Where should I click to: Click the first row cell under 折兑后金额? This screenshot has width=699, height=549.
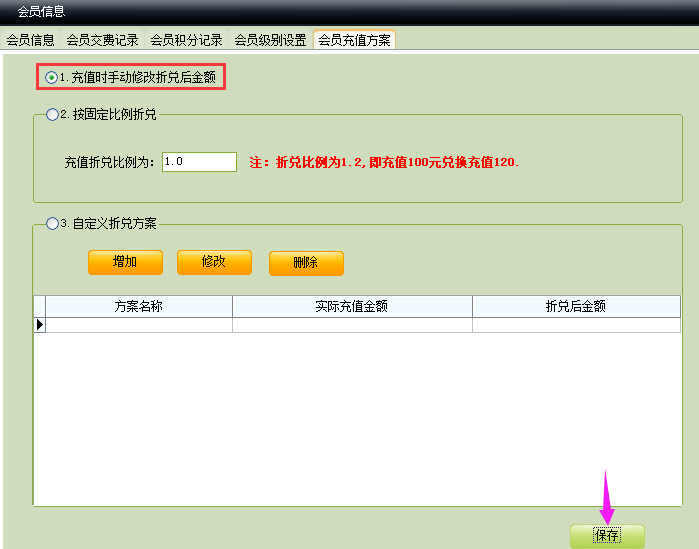click(x=576, y=325)
